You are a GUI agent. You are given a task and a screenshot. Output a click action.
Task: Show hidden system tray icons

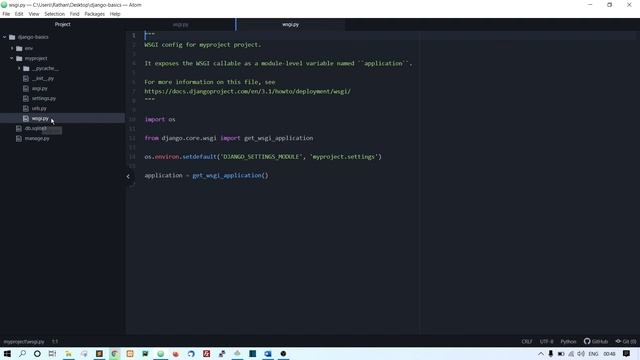(541, 354)
